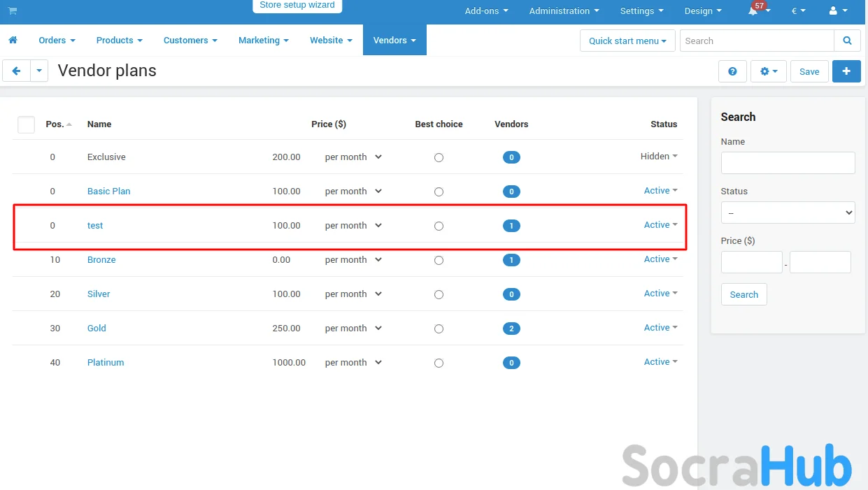Open the Bronze plan link
Image resolution: width=868 pixels, height=490 pixels.
(x=101, y=260)
